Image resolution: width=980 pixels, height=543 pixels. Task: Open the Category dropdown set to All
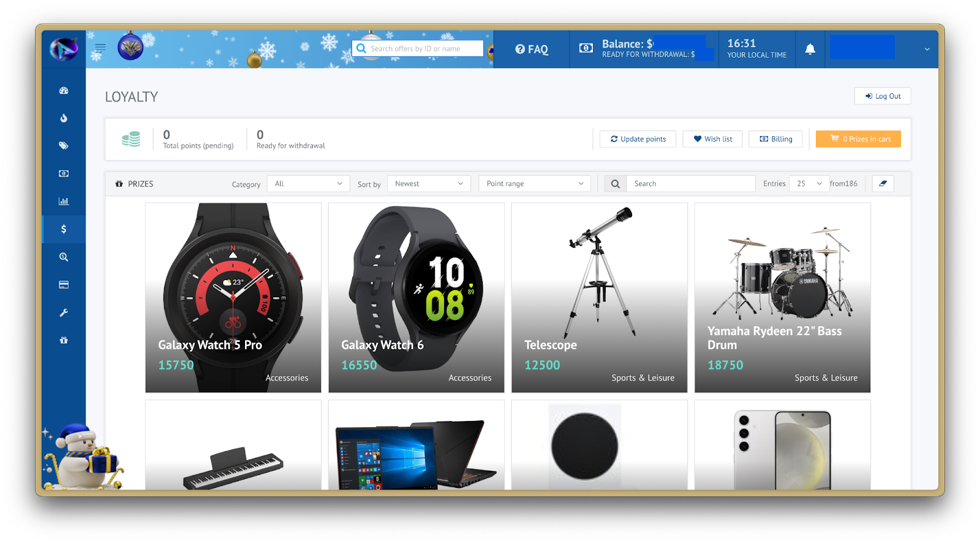(x=308, y=184)
